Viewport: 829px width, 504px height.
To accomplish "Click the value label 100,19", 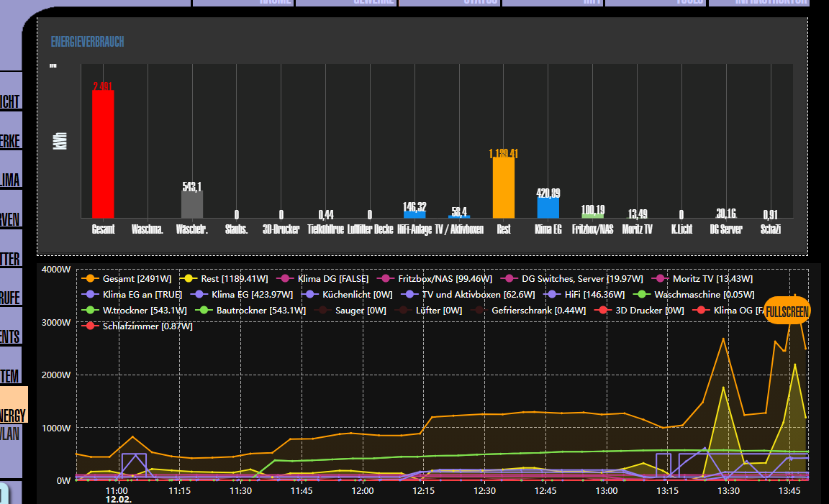I will [x=593, y=210].
